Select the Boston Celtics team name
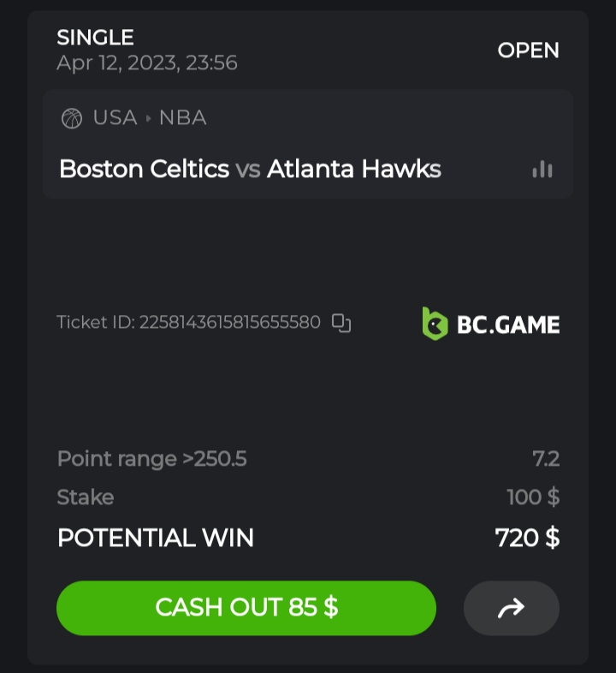 (144, 169)
